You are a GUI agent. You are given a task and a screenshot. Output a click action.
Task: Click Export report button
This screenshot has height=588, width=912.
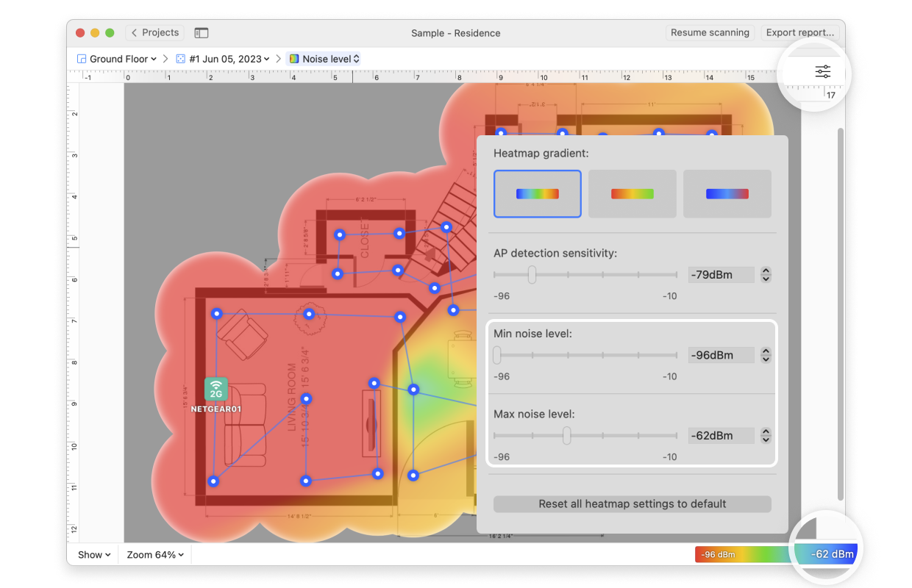(x=799, y=33)
